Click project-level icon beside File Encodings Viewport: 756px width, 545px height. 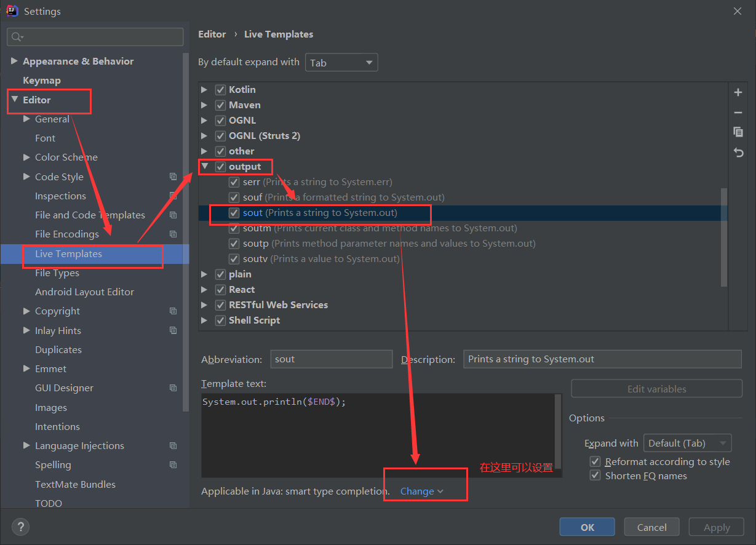[x=173, y=234]
